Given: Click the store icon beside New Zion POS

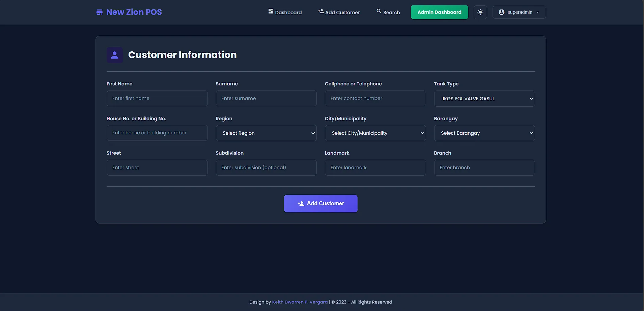Looking at the screenshot, I should pyautogui.click(x=100, y=12).
